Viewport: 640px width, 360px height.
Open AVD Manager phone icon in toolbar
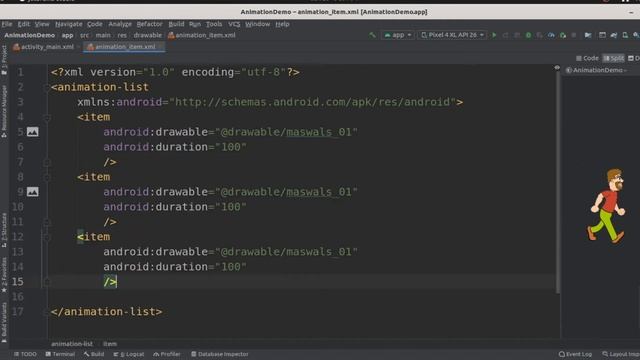click(x=625, y=36)
